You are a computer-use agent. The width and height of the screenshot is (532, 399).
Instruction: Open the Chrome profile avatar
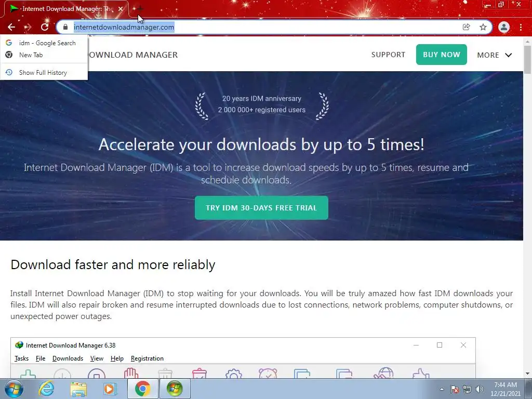pyautogui.click(x=504, y=27)
